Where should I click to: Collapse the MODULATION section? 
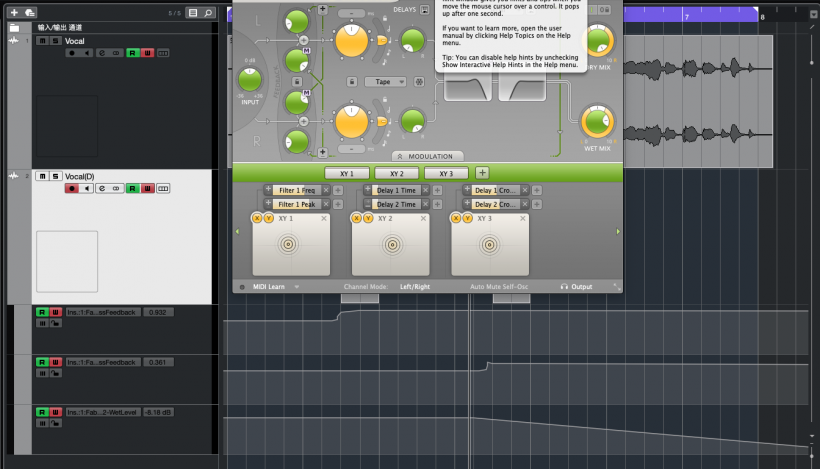click(x=427, y=156)
